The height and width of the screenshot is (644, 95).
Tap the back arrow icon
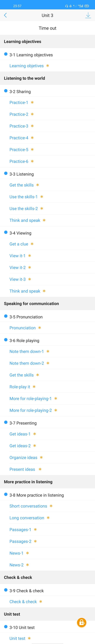(x=6, y=15)
